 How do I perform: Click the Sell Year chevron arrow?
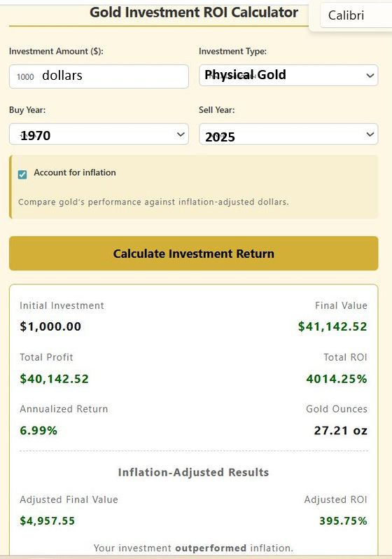pos(370,134)
